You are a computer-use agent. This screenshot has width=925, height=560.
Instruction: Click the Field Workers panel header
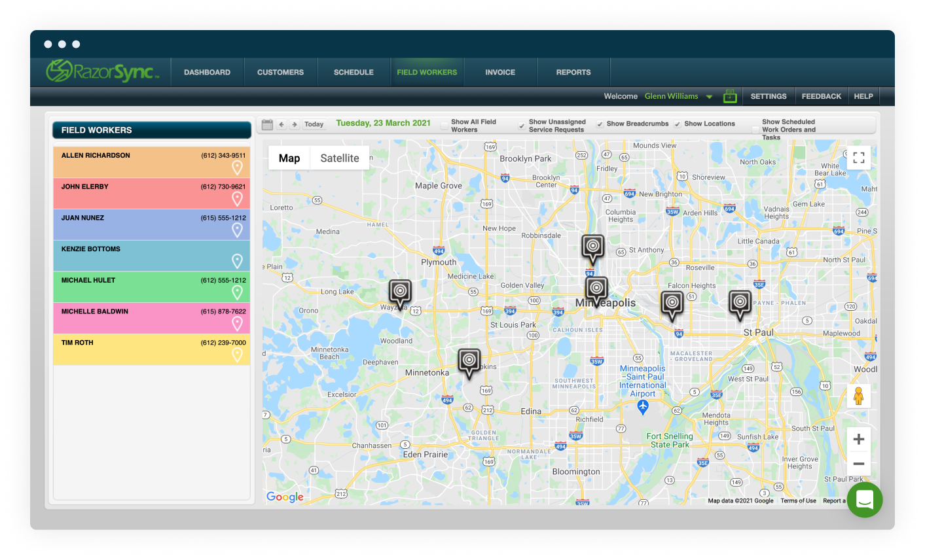coord(152,130)
